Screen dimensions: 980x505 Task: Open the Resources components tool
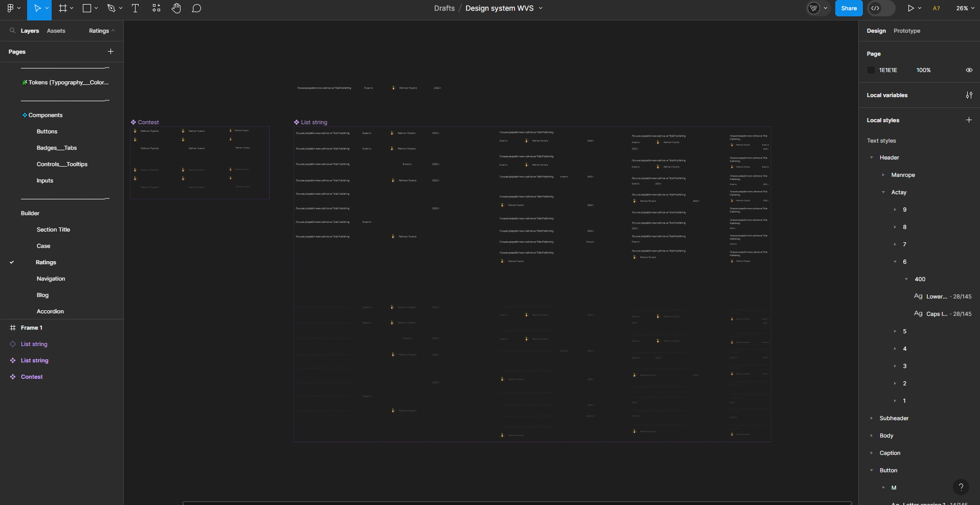tap(156, 8)
